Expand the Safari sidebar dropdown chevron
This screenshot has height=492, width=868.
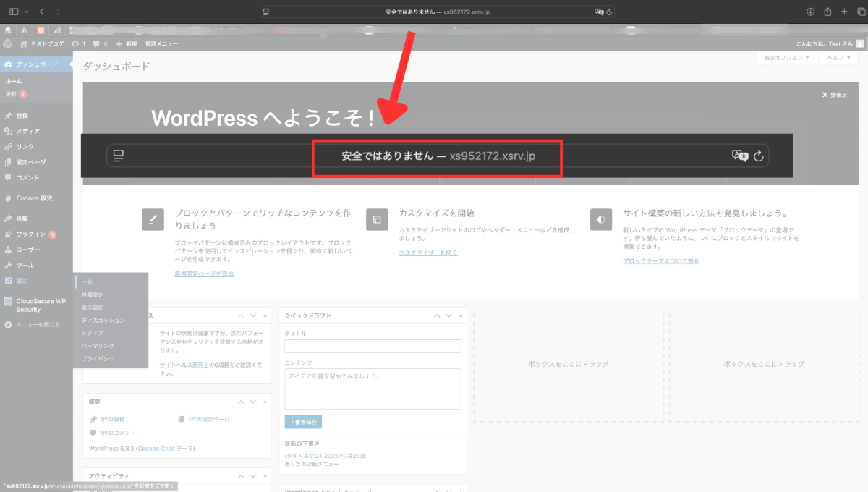tap(27, 12)
